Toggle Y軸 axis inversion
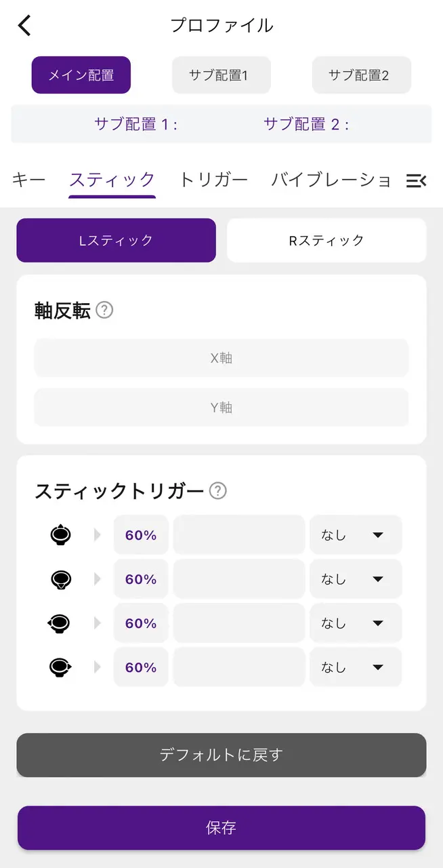Viewport: 443px width, 868px height. pyautogui.click(x=221, y=408)
